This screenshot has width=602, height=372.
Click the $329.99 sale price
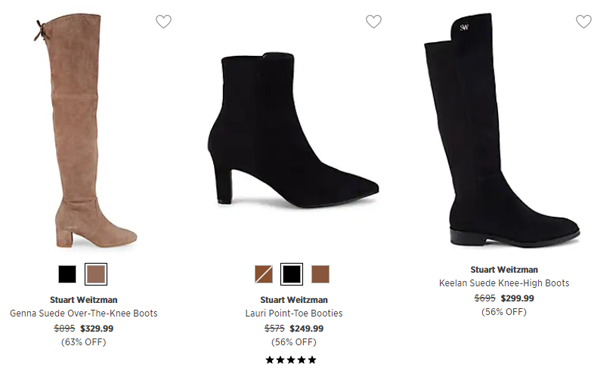pos(97,329)
